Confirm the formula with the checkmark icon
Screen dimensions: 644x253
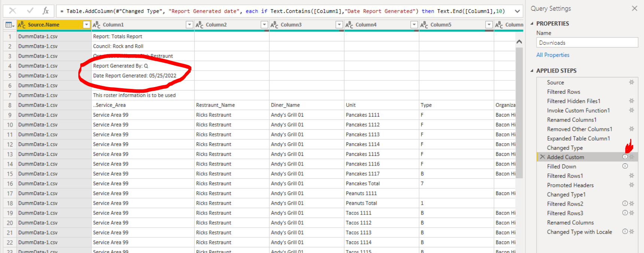pos(30,11)
